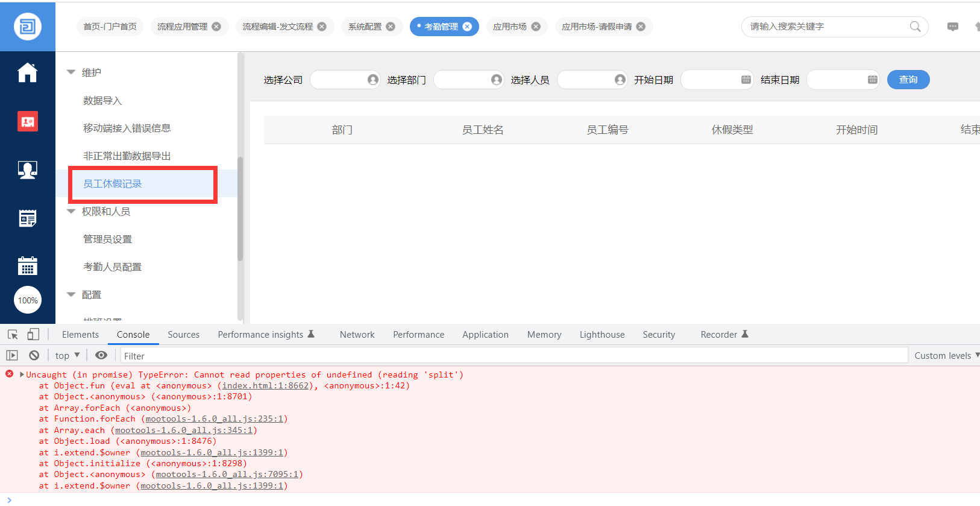Open the top context dropdown in console
The image size is (980, 506).
68,355
